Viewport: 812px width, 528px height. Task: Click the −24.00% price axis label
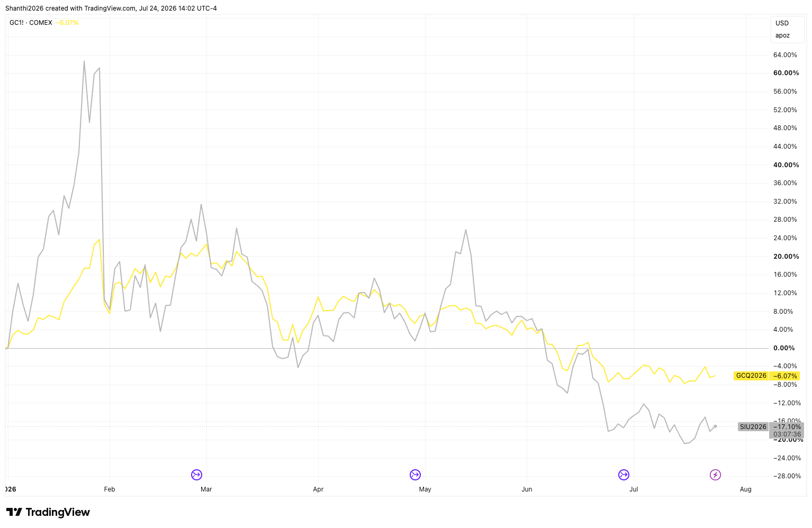click(x=787, y=458)
